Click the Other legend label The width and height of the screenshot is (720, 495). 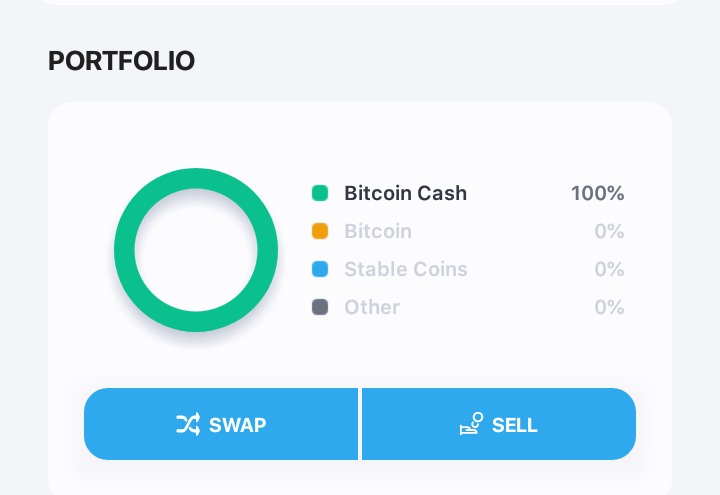point(372,308)
